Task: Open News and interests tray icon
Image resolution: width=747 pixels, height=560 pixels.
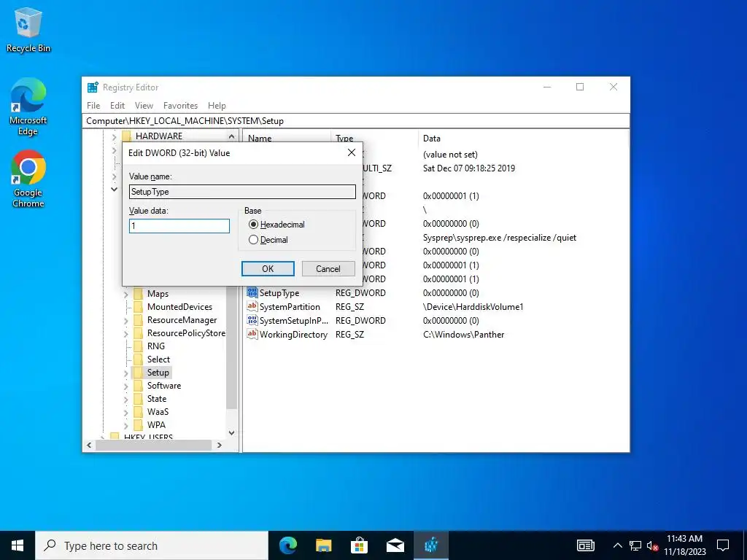Action: (586, 545)
